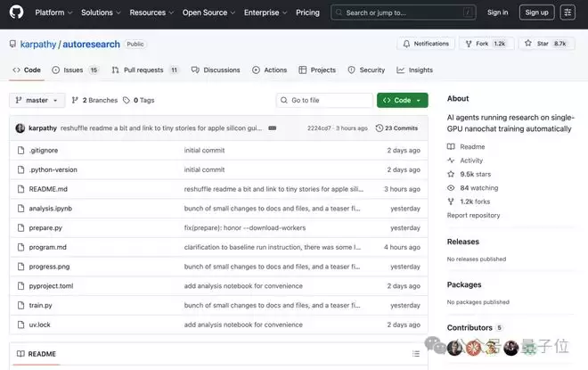Click the 23 Commits history icon
Viewport: 588px width, 370px height.
tap(380, 128)
